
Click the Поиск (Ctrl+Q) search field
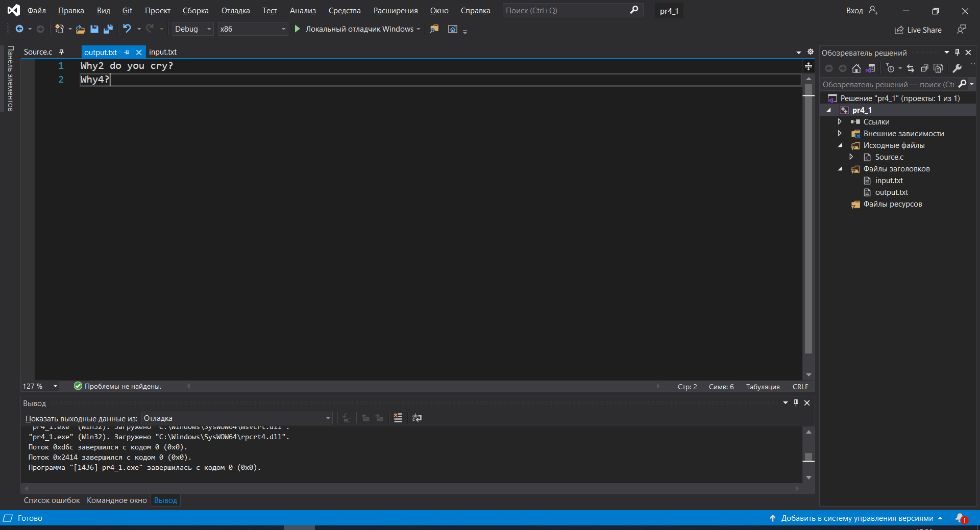pos(566,11)
